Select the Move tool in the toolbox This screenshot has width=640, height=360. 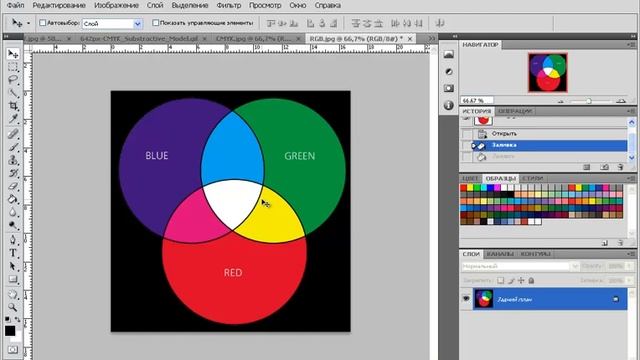[x=13, y=54]
